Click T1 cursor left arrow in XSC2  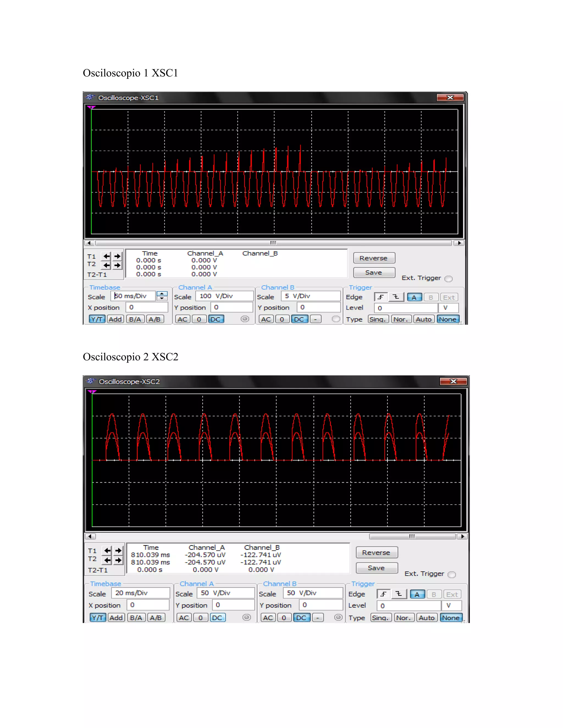(x=107, y=551)
